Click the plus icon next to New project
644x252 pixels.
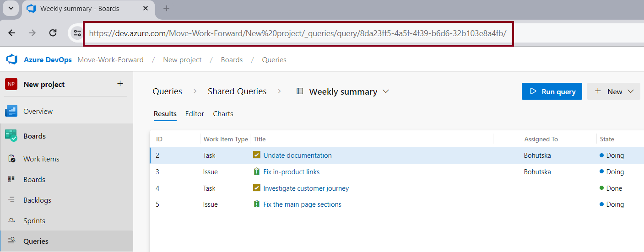click(120, 84)
